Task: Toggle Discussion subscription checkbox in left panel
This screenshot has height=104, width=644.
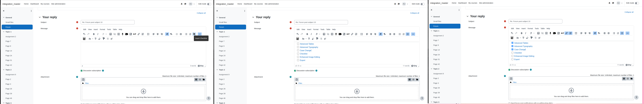Action: click(82, 71)
